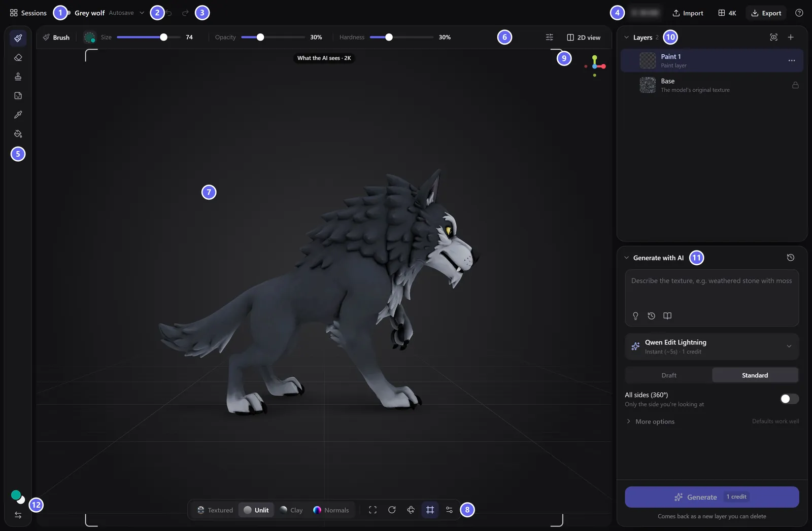Click the Import button

click(688, 13)
